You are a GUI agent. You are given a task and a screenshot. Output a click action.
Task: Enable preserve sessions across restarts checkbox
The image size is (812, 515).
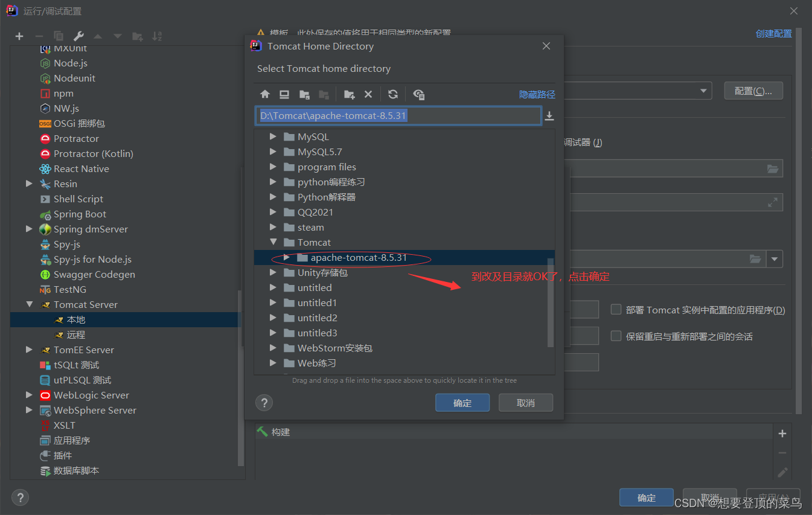[x=616, y=336]
